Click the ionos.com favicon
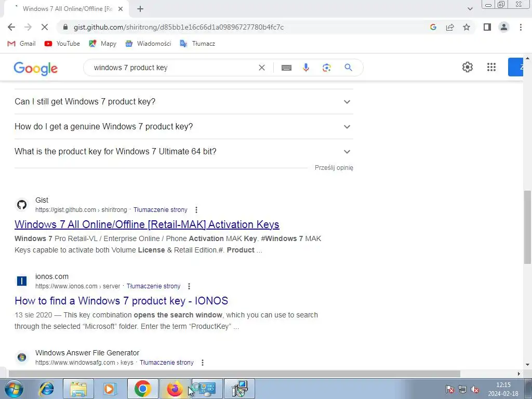This screenshot has width=532, height=399. click(x=22, y=281)
